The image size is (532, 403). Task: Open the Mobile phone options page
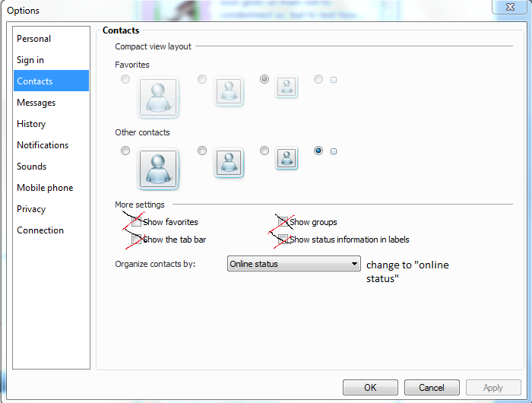pos(51,188)
